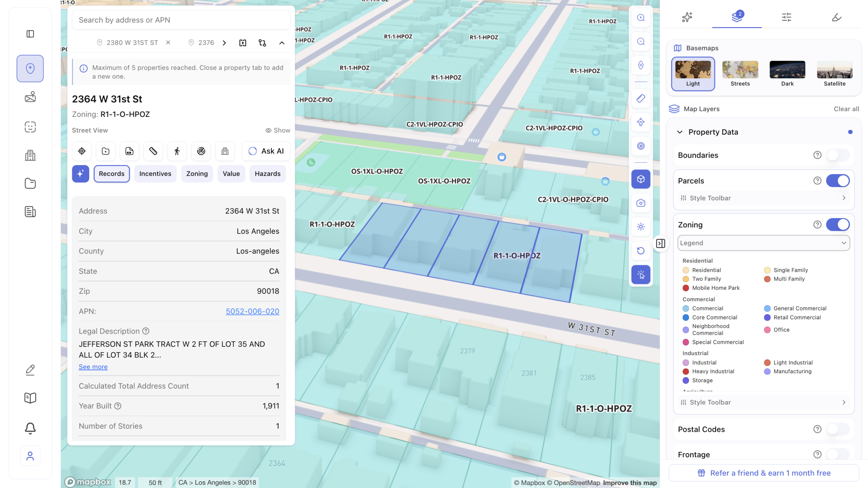Switch to the layers tab in right panel

pos(737,17)
